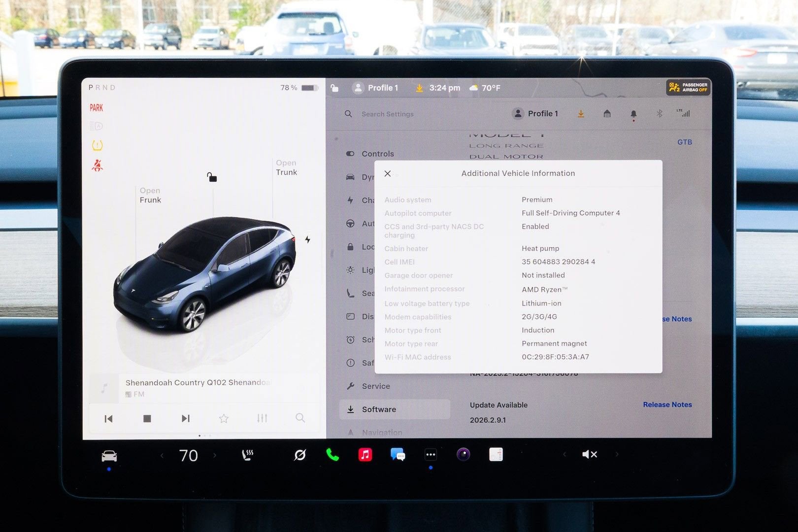Open the audio equalizer settings icon
This screenshot has height=532, width=798.
[262, 418]
